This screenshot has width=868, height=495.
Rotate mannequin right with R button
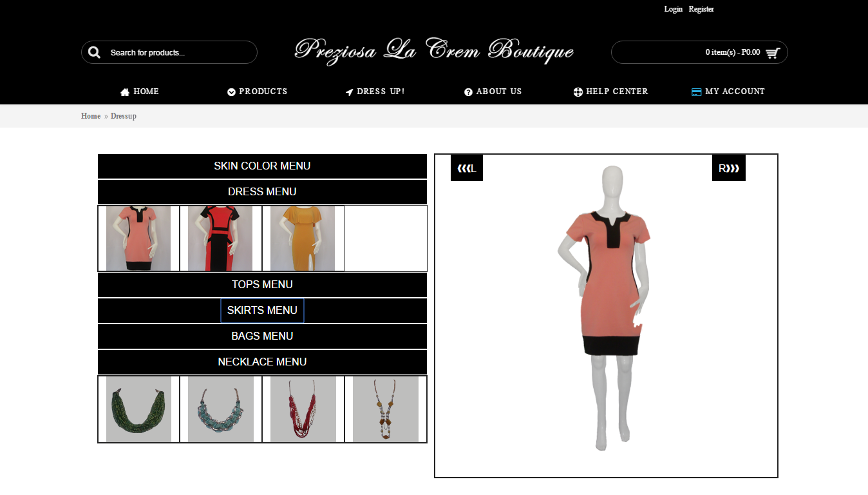tap(729, 168)
